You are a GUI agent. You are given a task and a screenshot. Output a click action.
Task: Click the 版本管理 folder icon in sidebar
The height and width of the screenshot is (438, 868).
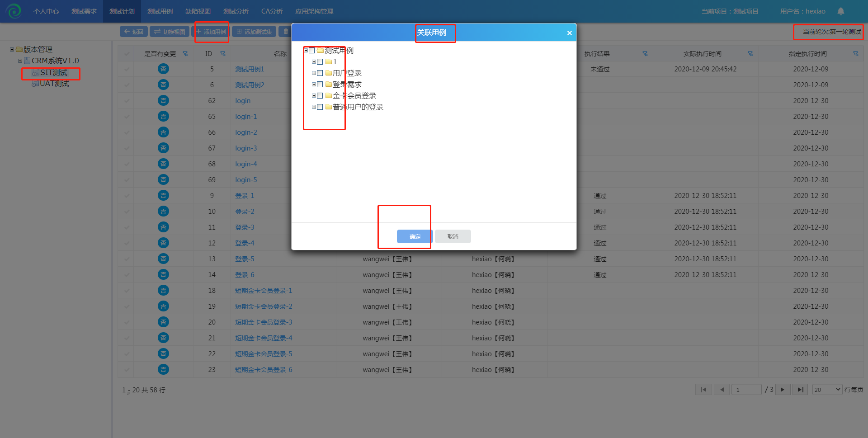[x=19, y=49]
